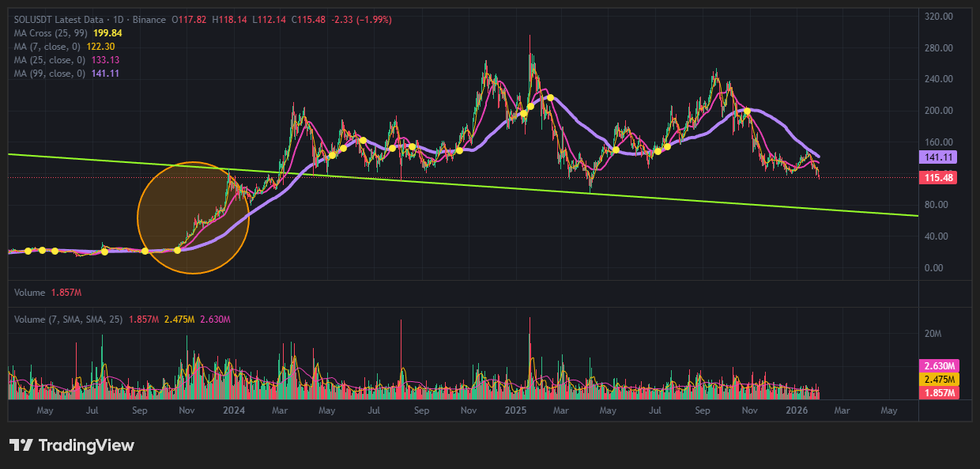
Task: Click the Volume (7, SMA, SMA, 25) legend
Action: click(68, 319)
